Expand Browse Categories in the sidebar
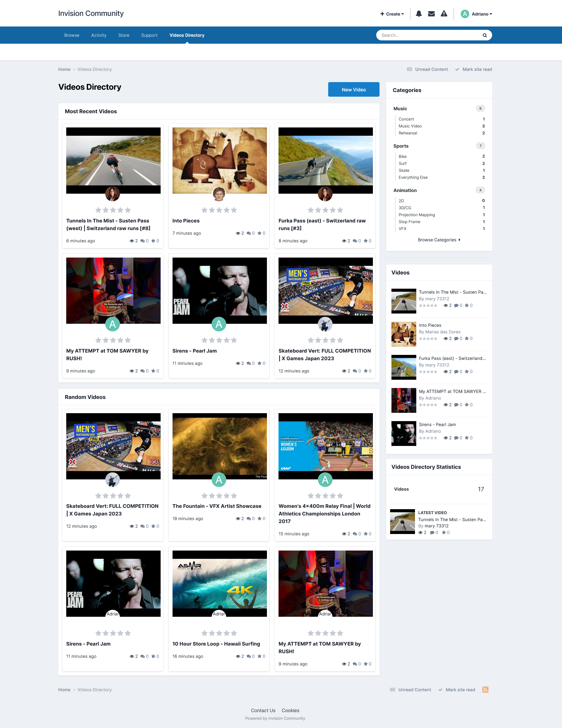This screenshot has height=728, width=562. (x=438, y=240)
